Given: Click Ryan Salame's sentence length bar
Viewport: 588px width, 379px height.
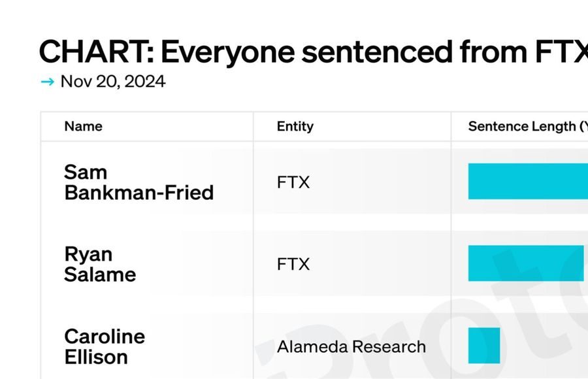Looking at the screenshot, I should click(x=526, y=263).
